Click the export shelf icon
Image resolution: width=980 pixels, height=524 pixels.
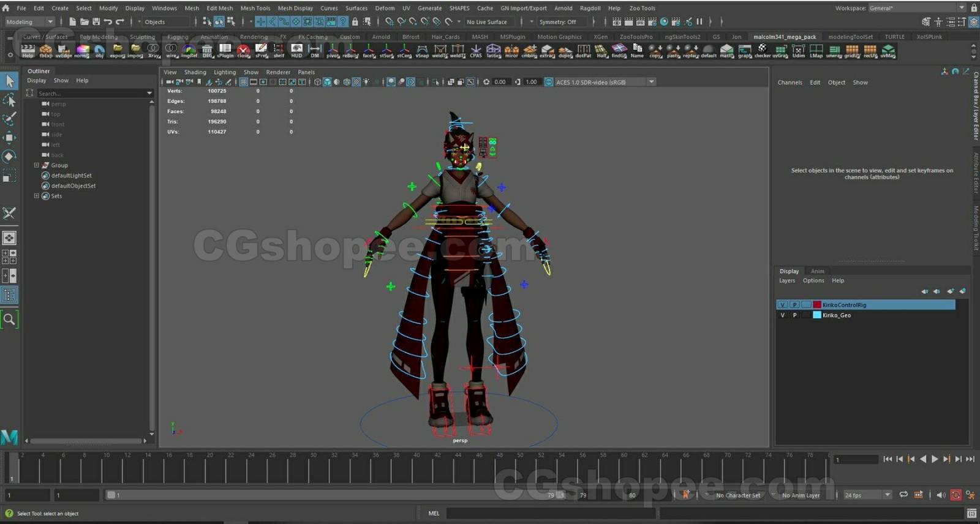tap(118, 50)
